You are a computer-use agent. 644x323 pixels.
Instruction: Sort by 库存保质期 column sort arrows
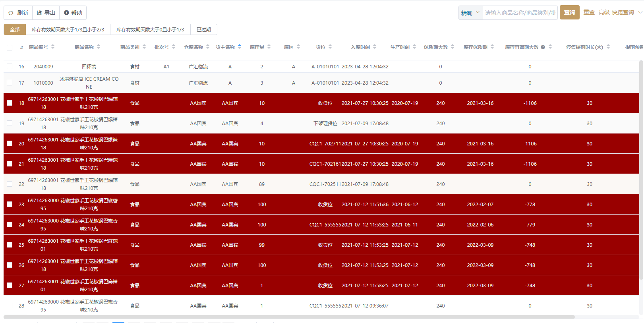click(492, 47)
